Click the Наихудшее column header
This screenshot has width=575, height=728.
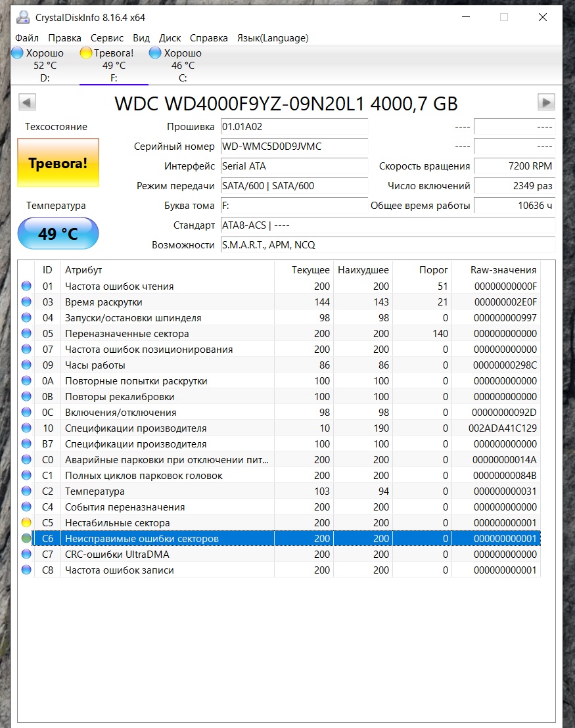[x=363, y=270]
